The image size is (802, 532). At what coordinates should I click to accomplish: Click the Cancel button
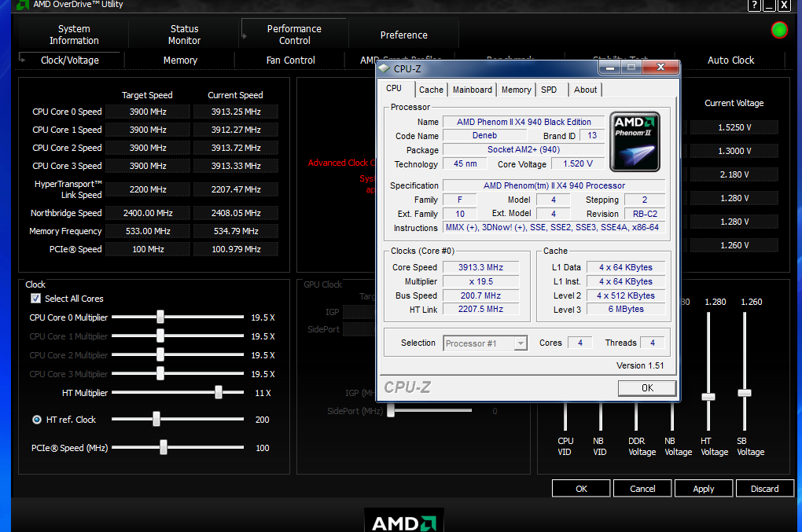pos(642,489)
